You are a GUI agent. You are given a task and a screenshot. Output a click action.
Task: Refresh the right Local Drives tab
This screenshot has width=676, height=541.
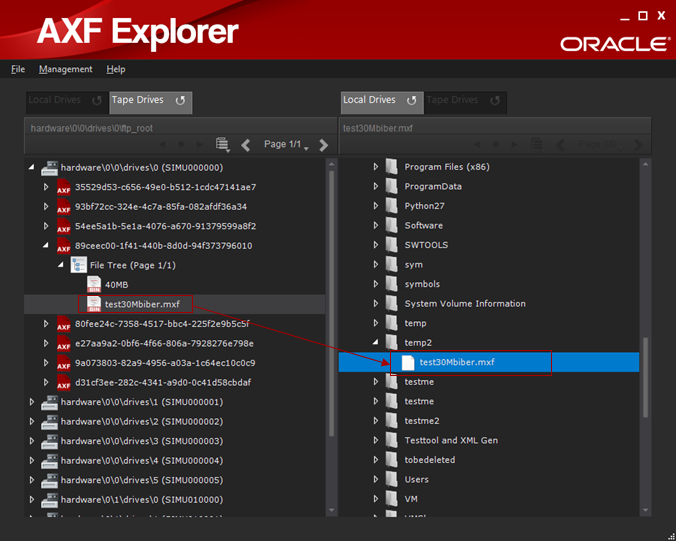point(412,100)
